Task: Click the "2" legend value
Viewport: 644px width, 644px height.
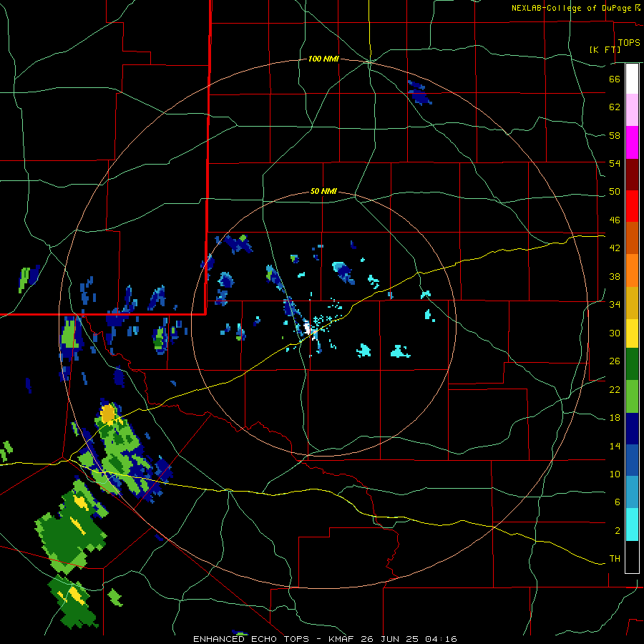Action: (617, 531)
